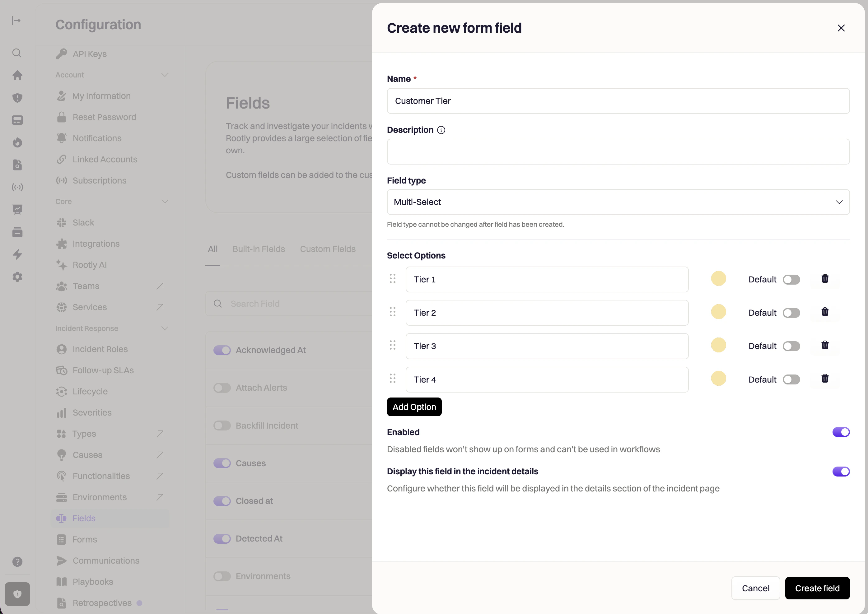Open Severities in sidebar menu

(92, 412)
